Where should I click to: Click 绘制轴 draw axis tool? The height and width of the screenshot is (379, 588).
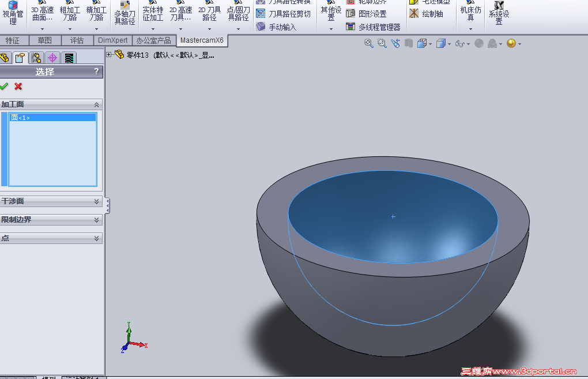(426, 14)
